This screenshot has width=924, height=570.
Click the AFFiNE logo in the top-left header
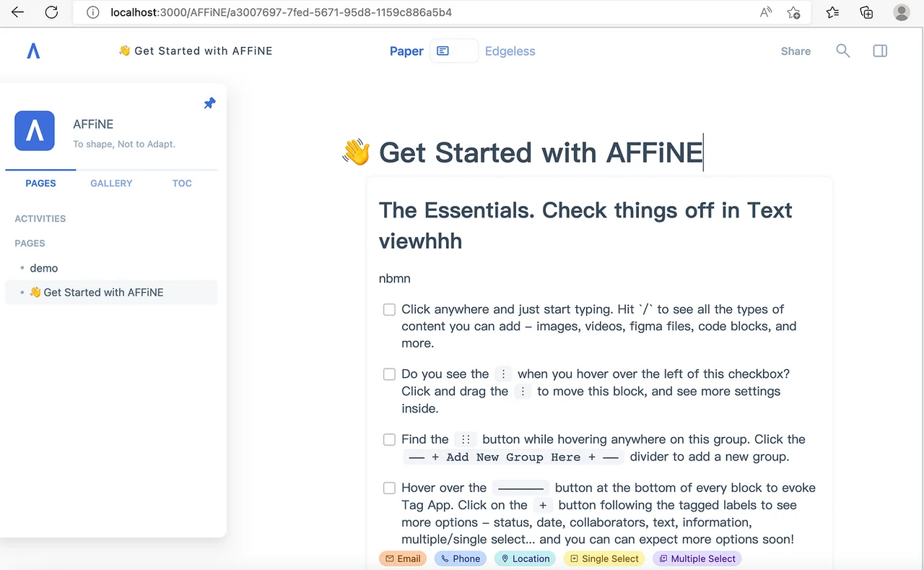(33, 51)
